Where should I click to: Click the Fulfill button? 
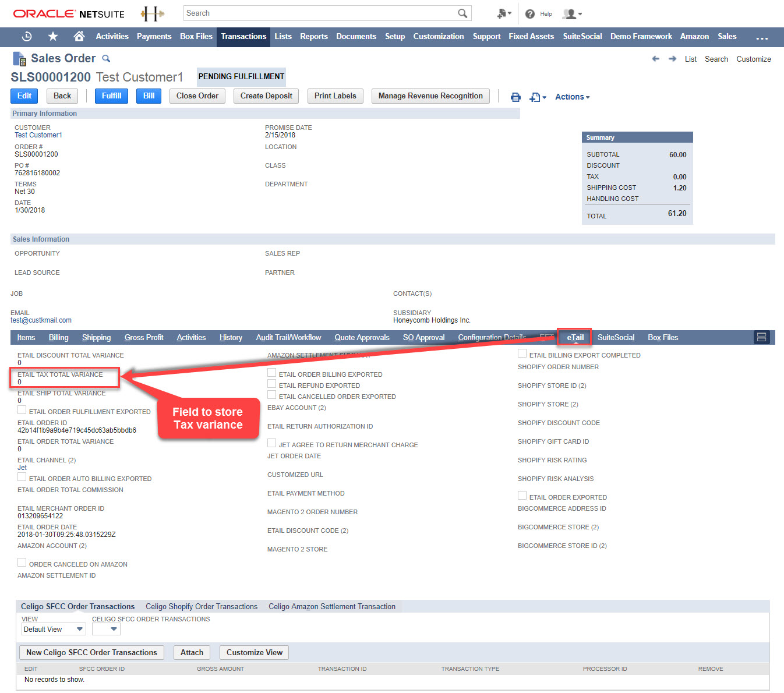pyautogui.click(x=111, y=96)
